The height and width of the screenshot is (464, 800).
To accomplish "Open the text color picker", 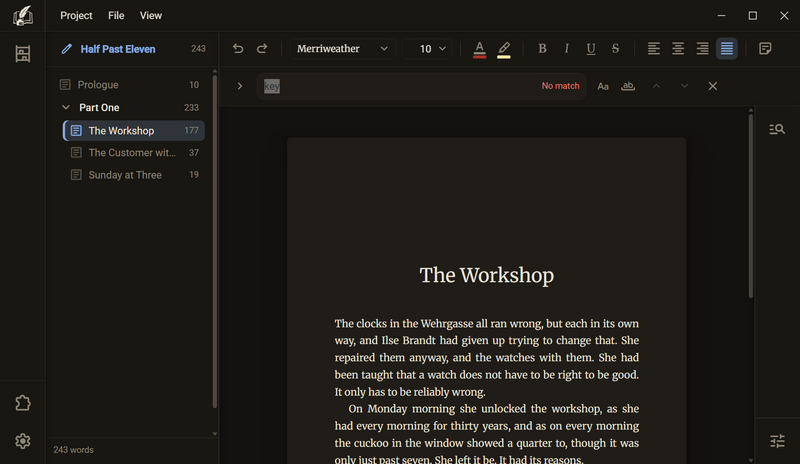I will click(479, 49).
